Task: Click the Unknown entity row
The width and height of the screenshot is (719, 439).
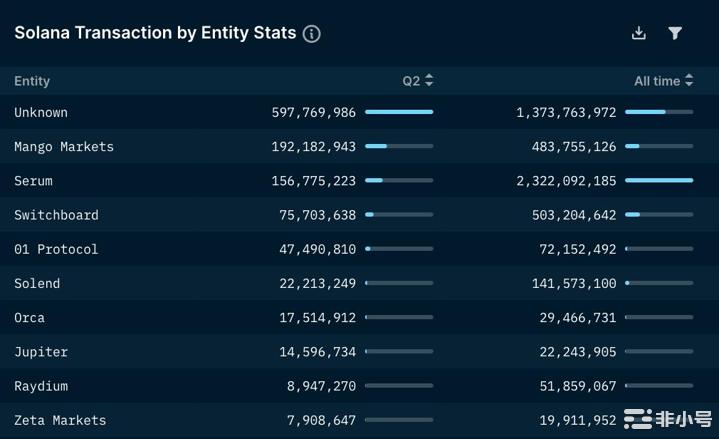Action: click(x=41, y=113)
